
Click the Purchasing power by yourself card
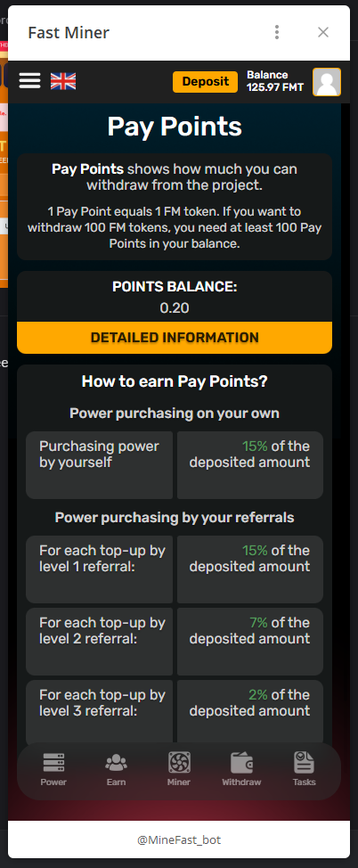point(99,465)
